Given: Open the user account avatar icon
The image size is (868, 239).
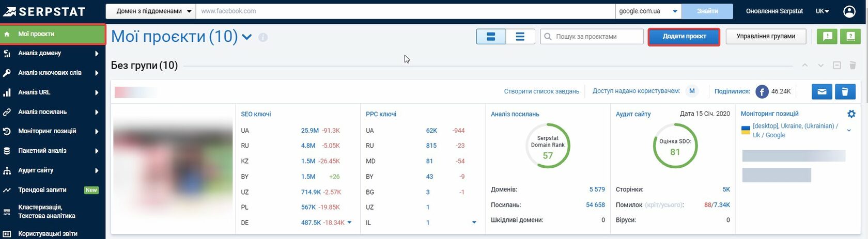Looking at the screenshot, I should tap(849, 11).
